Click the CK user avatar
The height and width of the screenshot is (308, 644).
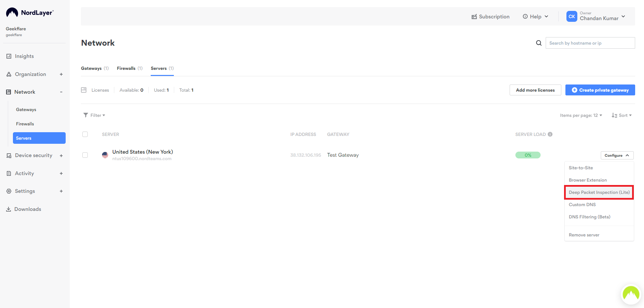[572, 16]
